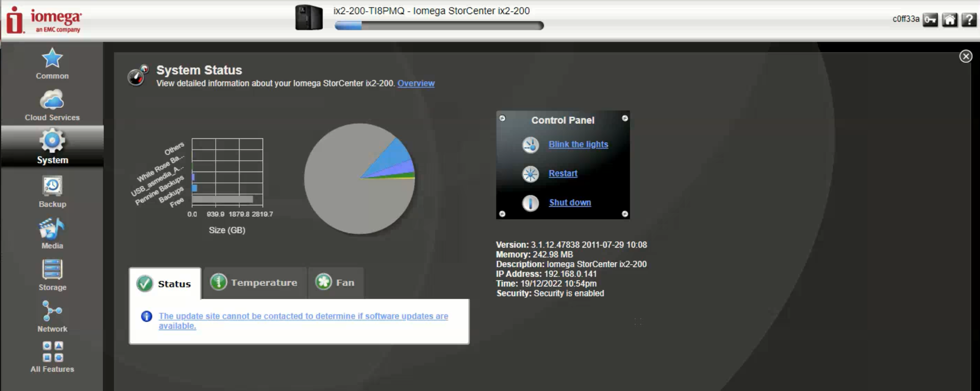
Task: Click the System Status heading
Action: (x=199, y=70)
